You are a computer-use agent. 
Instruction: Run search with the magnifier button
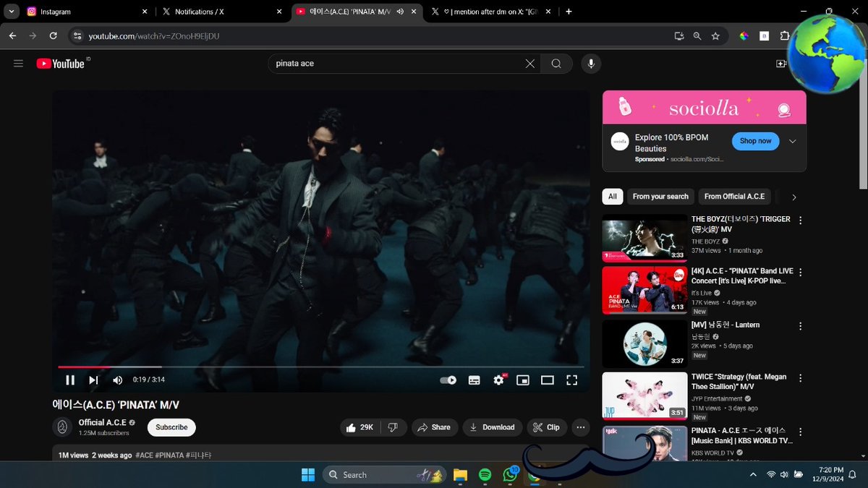(556, 64)
